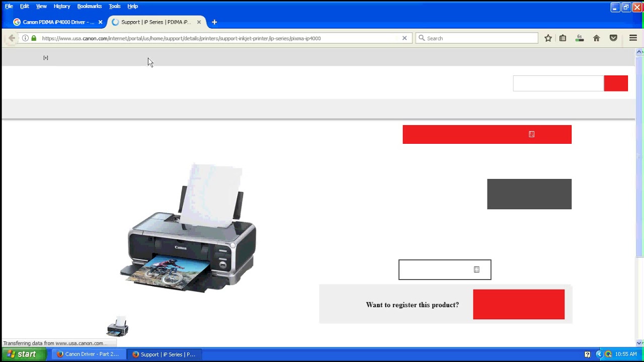Click the white outlined button below gray one
The height and width of the screenshot is (362, 644).
pos(445,269)
